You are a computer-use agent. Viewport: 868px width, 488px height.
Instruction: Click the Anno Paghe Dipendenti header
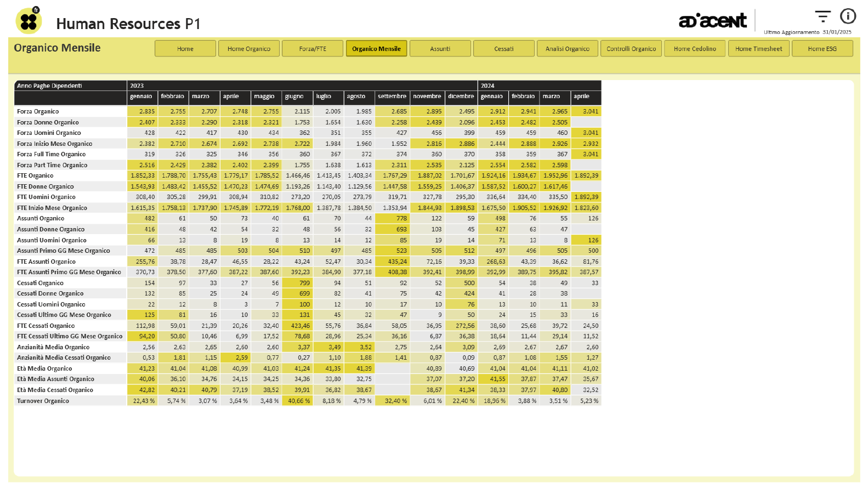pos(49,86)
